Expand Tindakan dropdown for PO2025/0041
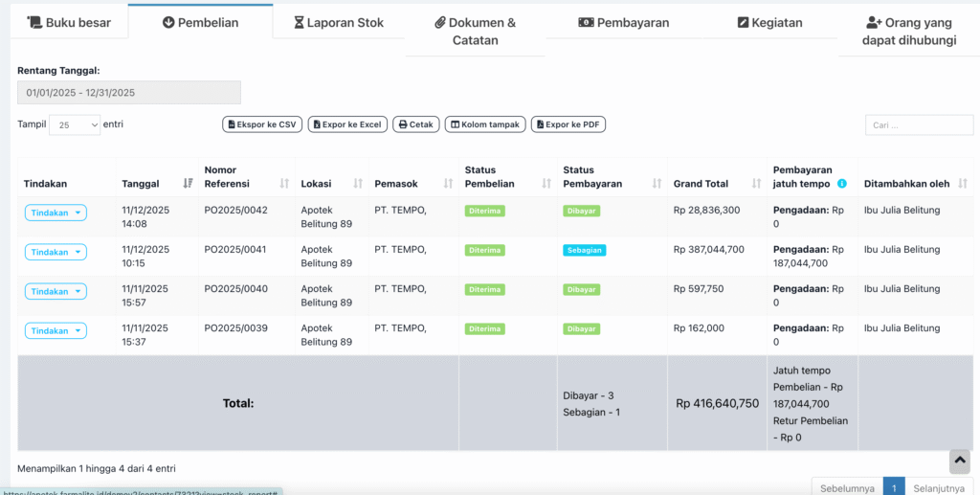980x495 pixels. tap(56, 252)
